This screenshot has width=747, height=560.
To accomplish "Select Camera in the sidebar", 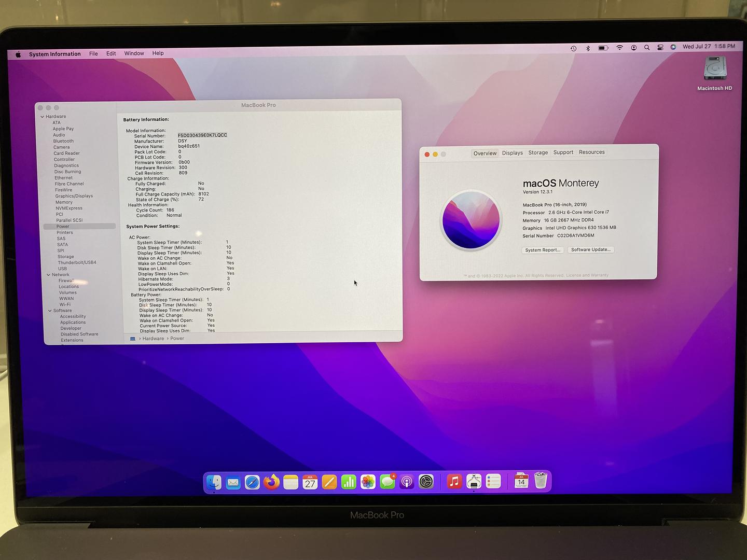I will (x=61, y=147).
